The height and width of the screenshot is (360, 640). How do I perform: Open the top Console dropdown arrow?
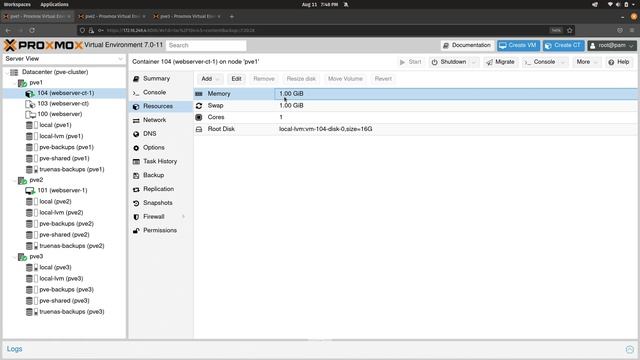click(x=563, y=62)
